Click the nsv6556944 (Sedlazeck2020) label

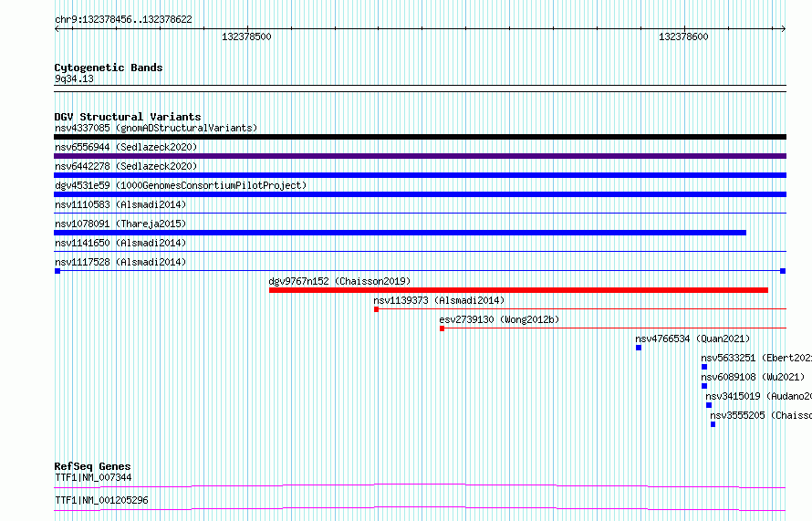point(126,147)
